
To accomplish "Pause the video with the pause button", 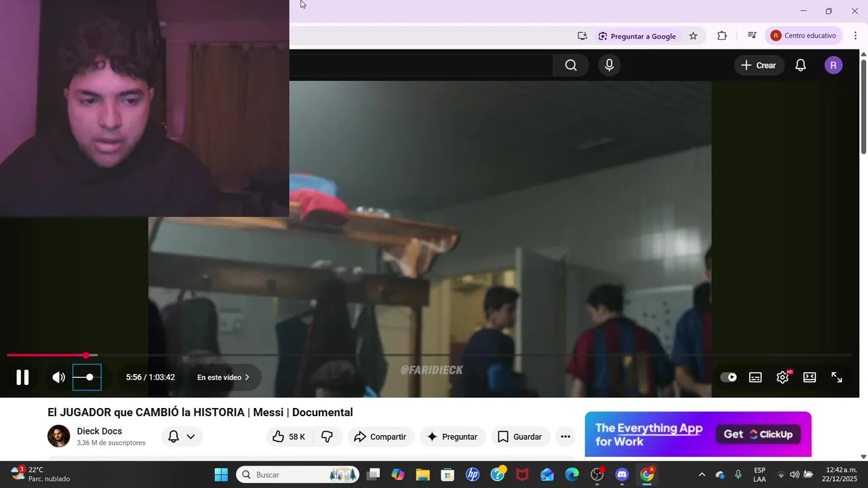I will pos(22,378).
